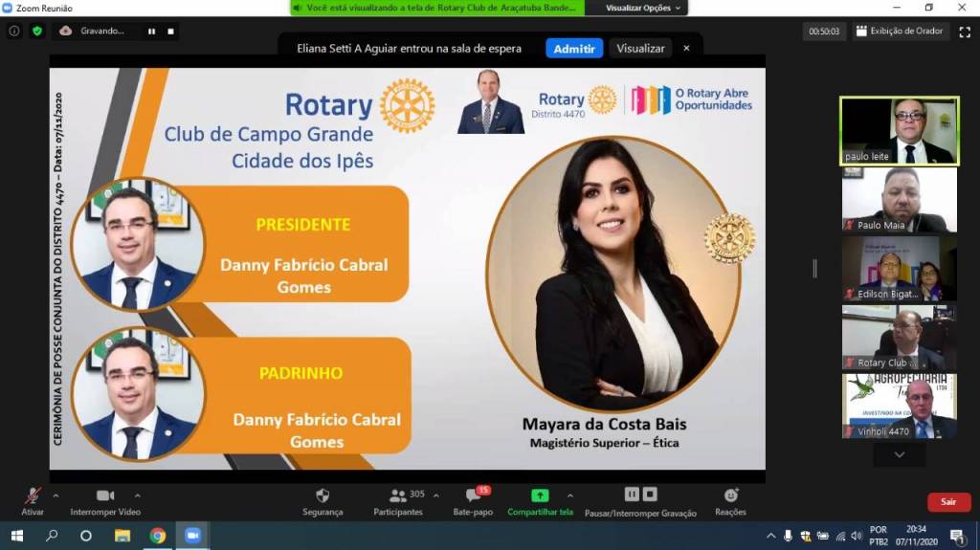Expand audio options arrow beside Ativar
This screenshot has width=980, height=550.
(56, 495)
